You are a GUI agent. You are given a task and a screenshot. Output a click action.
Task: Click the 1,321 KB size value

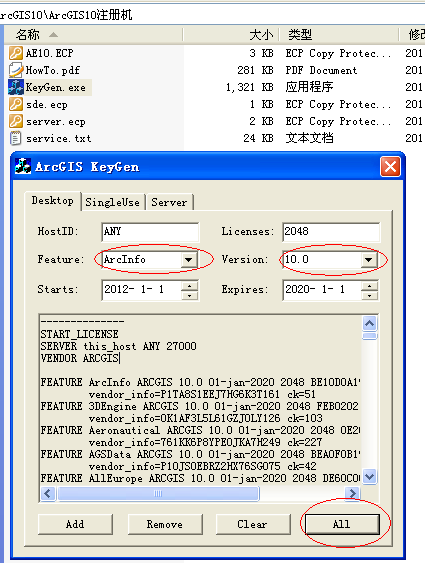click(249, 87)
